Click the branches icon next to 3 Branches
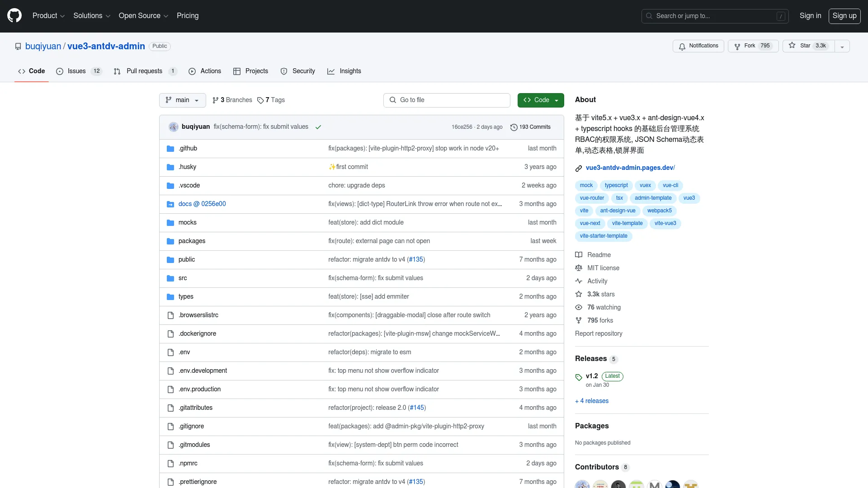 tap(216, 100)
